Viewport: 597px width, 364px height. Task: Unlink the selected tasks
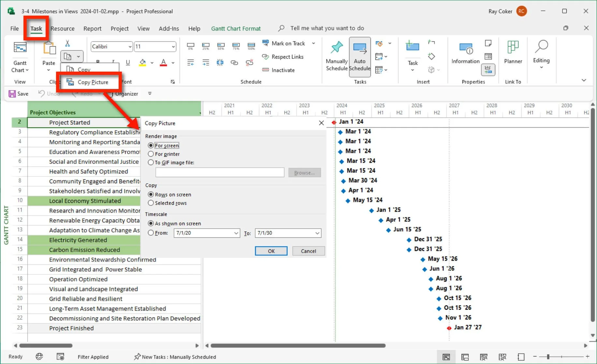250,62
